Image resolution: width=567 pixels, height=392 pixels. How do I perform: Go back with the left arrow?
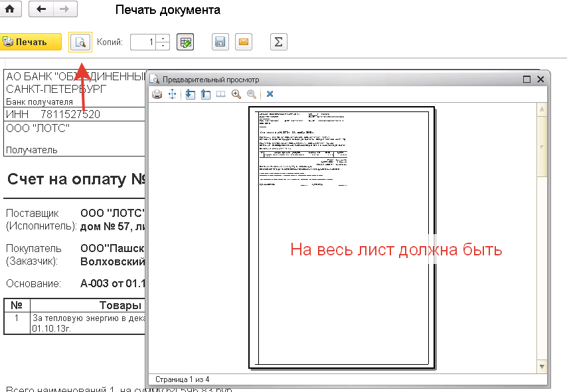coord(41,9)
